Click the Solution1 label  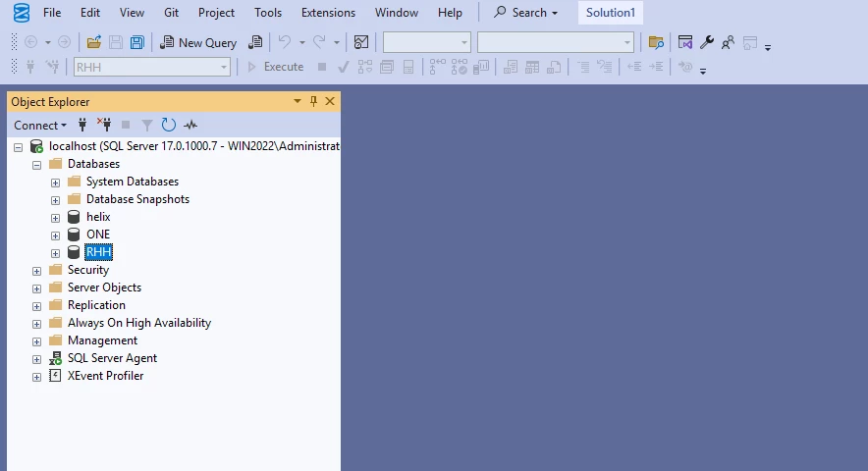(611, 13)
